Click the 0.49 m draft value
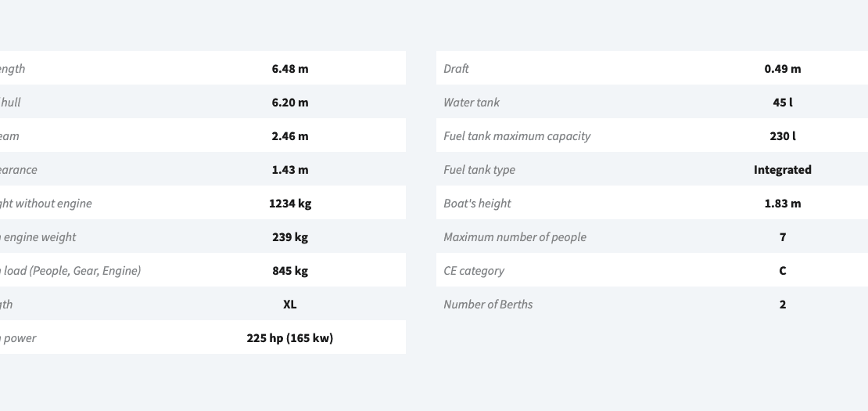 (783, 69)
